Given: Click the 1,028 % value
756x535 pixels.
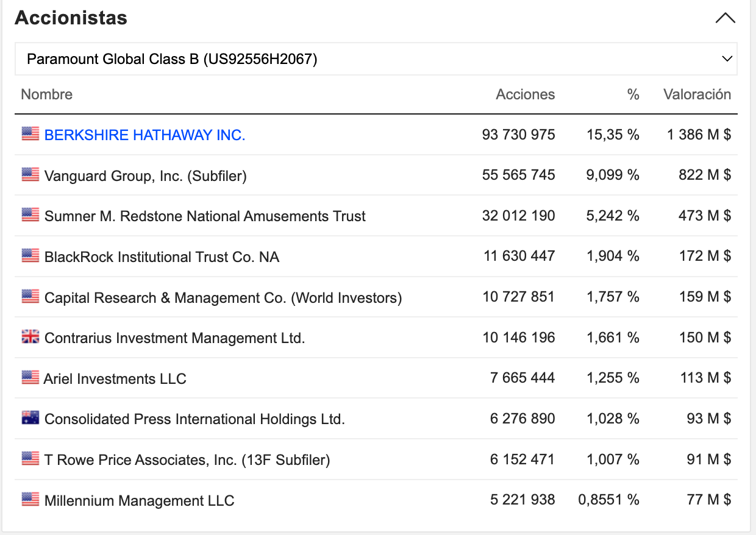Looking at the screenshot, I should (613, 419).
